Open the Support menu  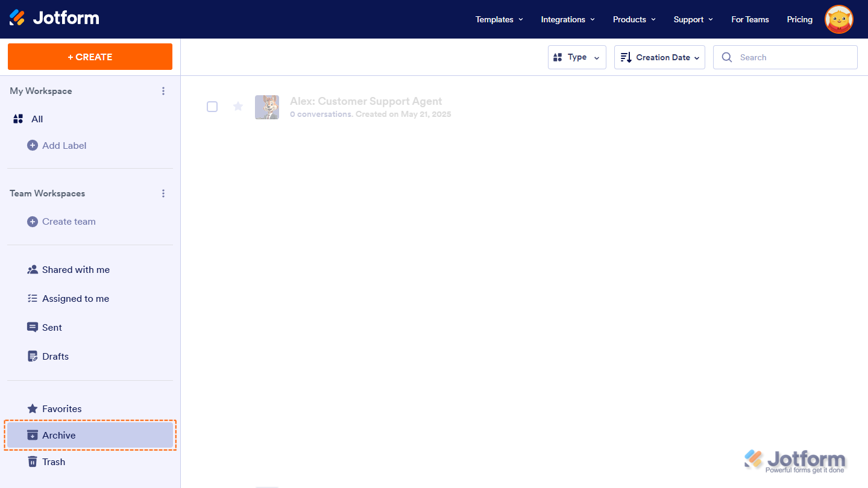[x=693, y=19]
